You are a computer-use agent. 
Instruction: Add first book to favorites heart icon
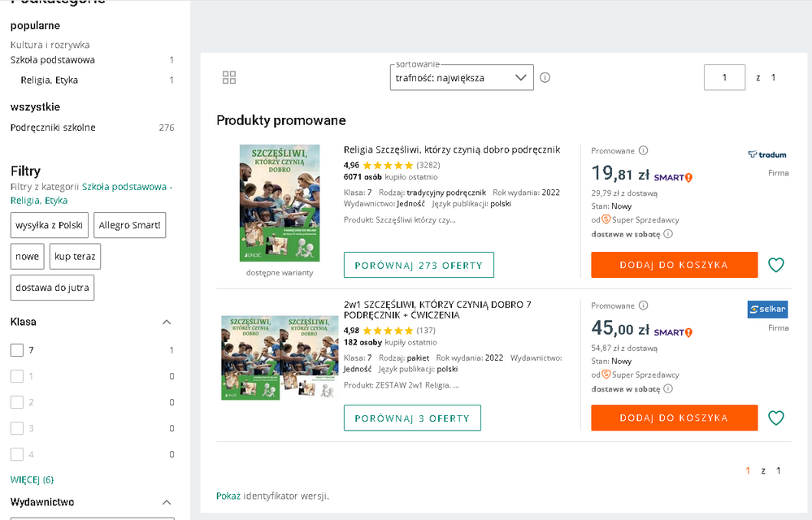[776, 265]
